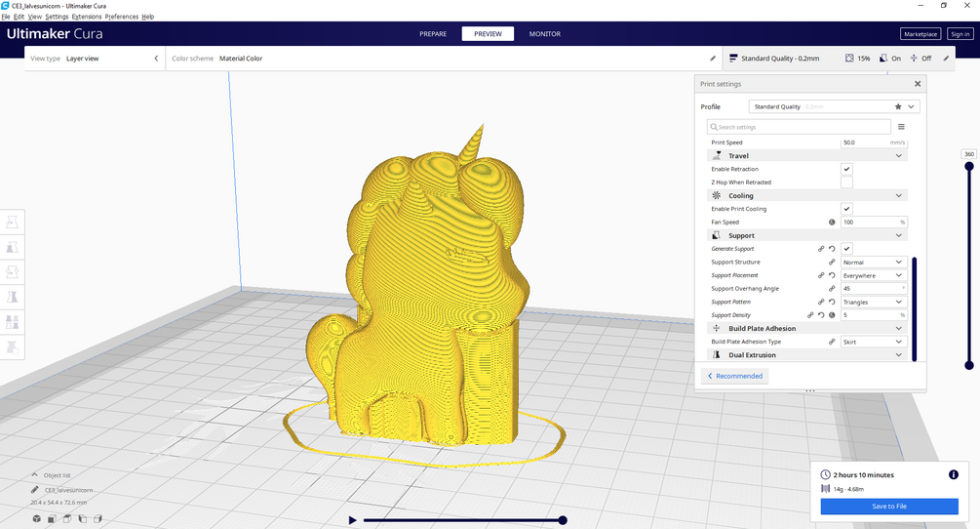Click Save to File button

coord(889,507)
